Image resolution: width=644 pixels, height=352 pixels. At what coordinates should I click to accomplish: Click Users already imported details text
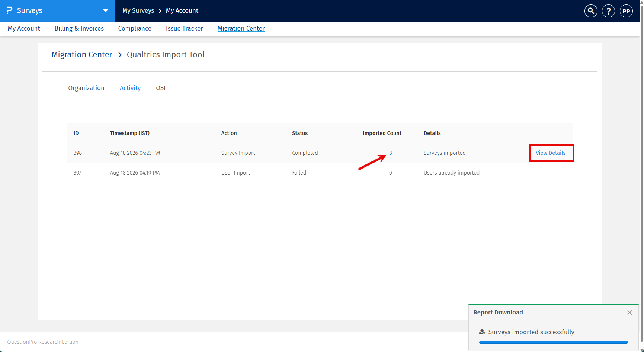pyautogui.click(x=452, y=173)
